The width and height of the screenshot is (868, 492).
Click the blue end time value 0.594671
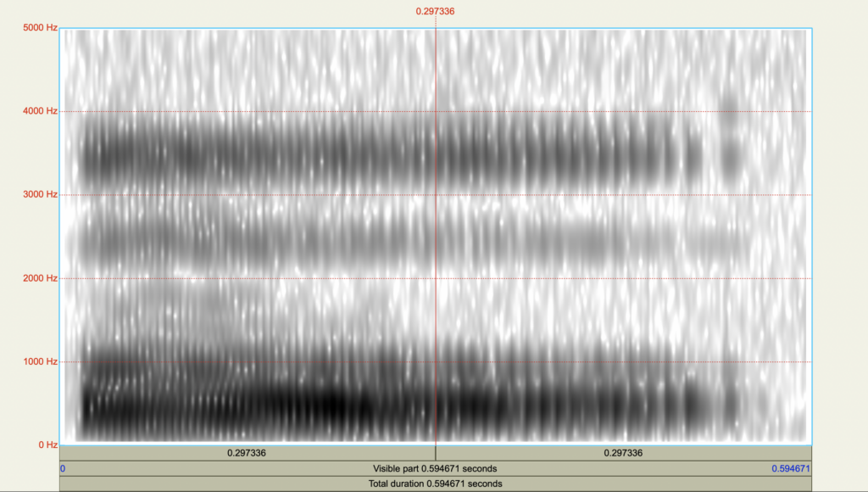click(791, 469)
